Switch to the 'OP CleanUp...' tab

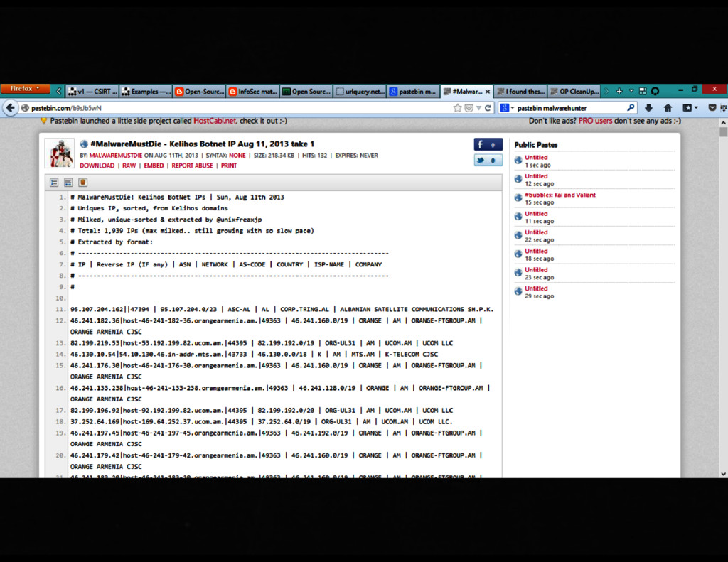pyautogui.click(x=574, y=92)
